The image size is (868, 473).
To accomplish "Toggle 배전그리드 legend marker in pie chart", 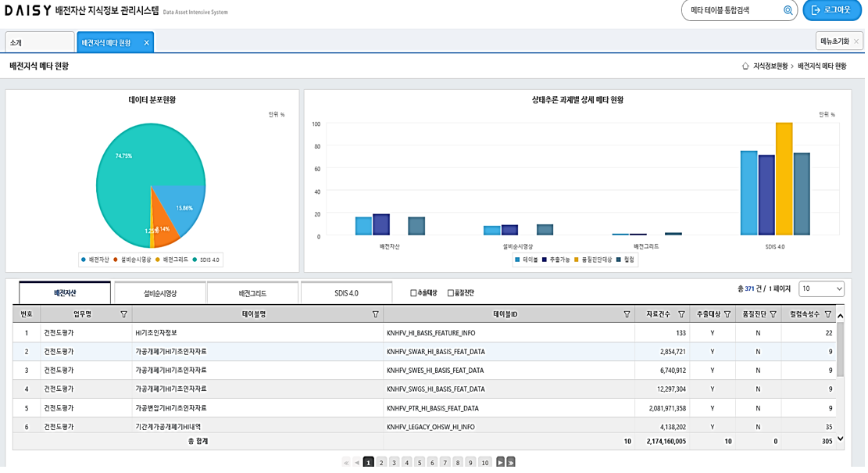I will (x=157, y=260).
